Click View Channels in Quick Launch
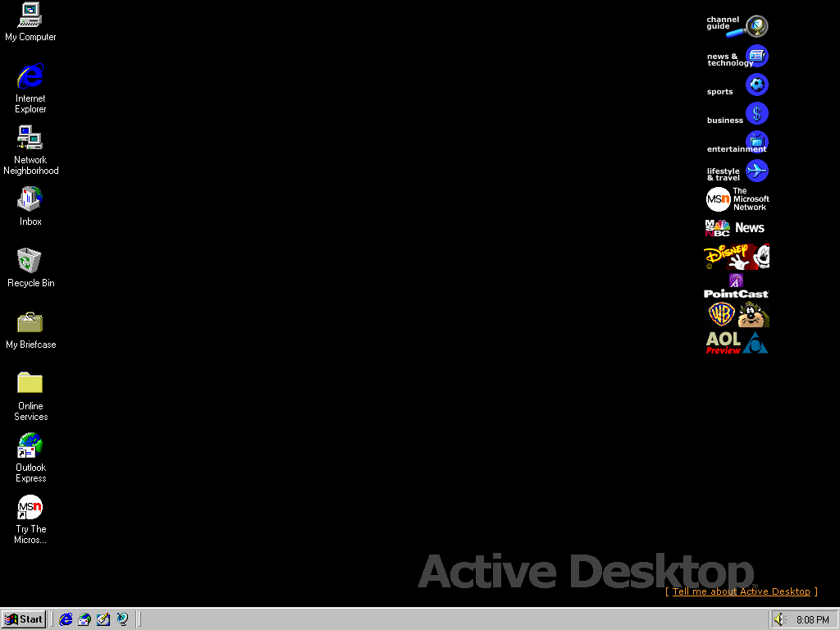This screenshot has width=840, height=630. point(123,619)
